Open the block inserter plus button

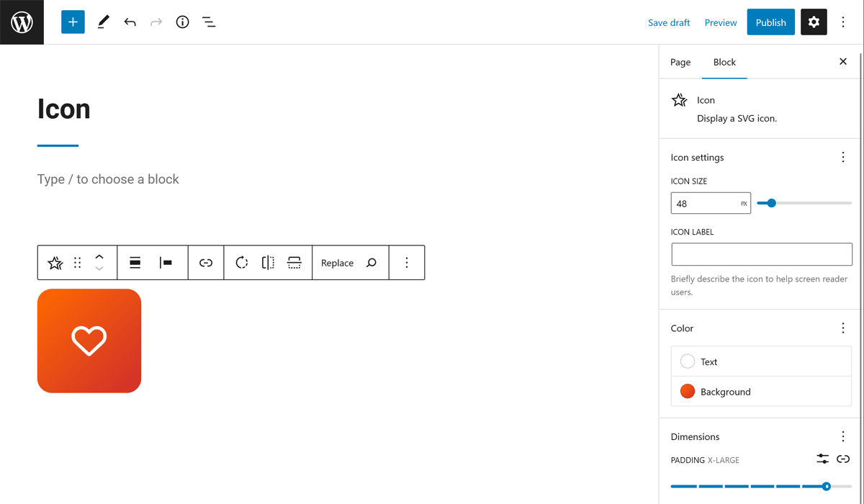coord(73,22)
